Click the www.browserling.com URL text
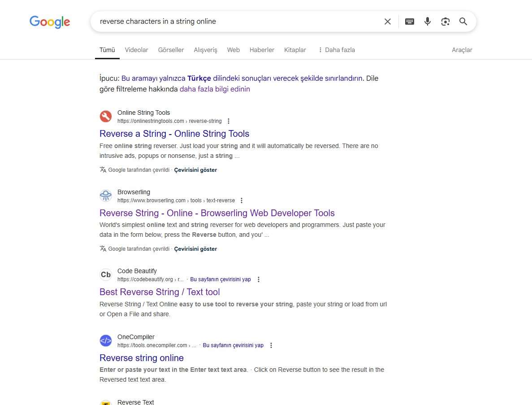The image size is (532, 405). pos(176,200)
